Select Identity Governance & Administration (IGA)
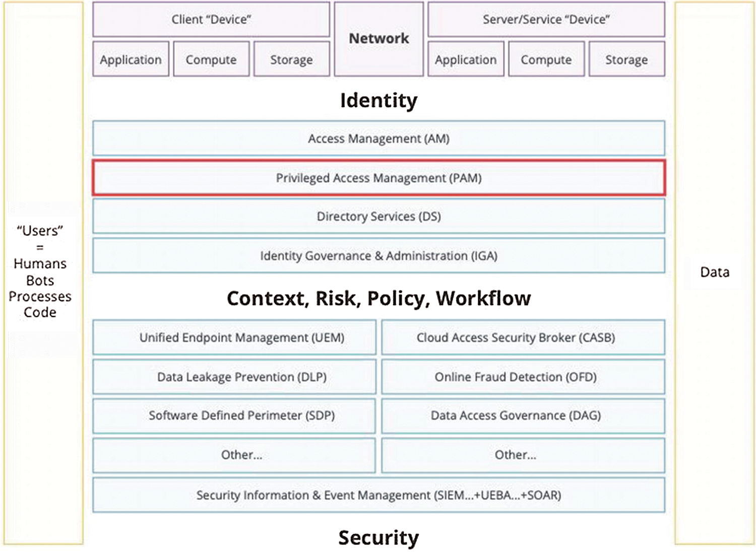 click(x=378, y=255)
